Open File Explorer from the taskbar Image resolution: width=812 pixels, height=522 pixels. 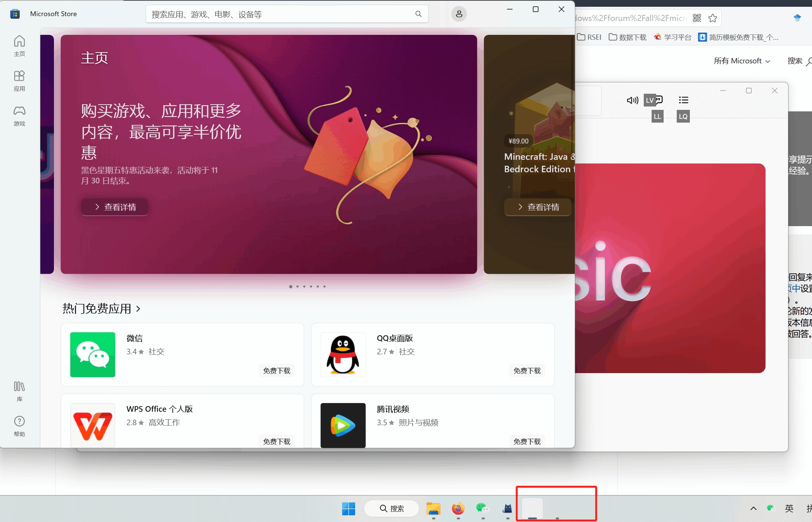(434, 508)
